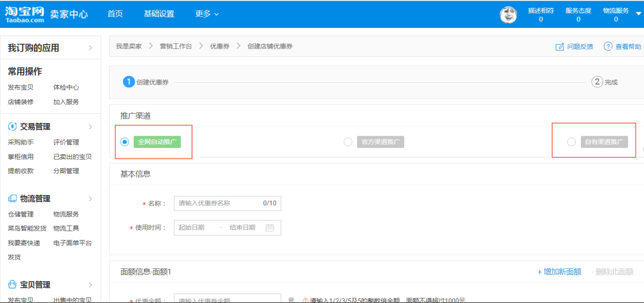Open 物流工具 in sidebar
The width and height of the screenshot is (644, 303).
click(66, 228)
